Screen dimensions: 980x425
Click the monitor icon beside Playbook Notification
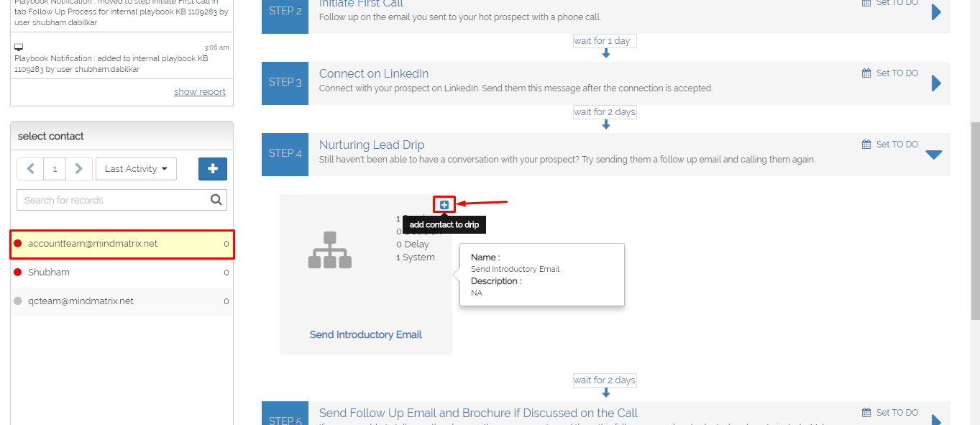point(19,47)
